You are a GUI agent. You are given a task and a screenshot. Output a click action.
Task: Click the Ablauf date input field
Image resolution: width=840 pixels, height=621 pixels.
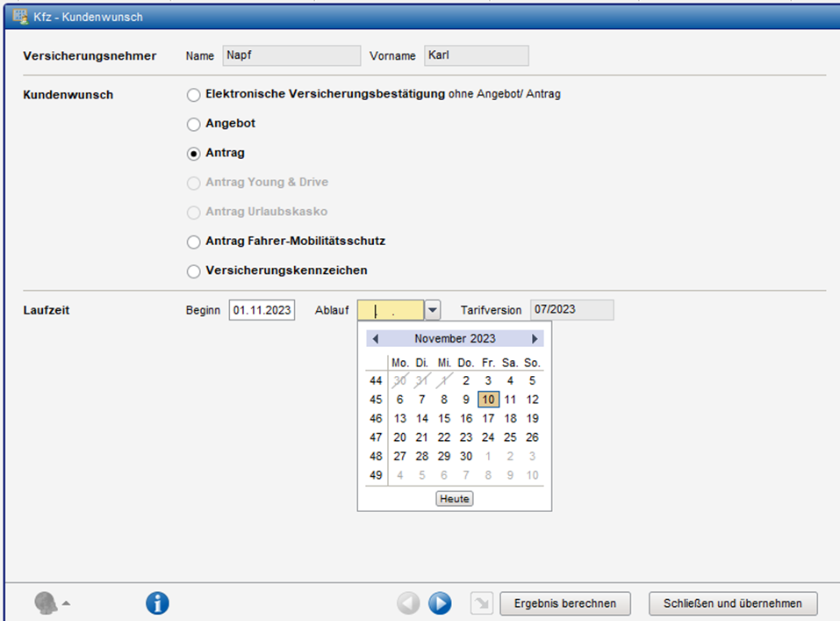coord(391,310)
